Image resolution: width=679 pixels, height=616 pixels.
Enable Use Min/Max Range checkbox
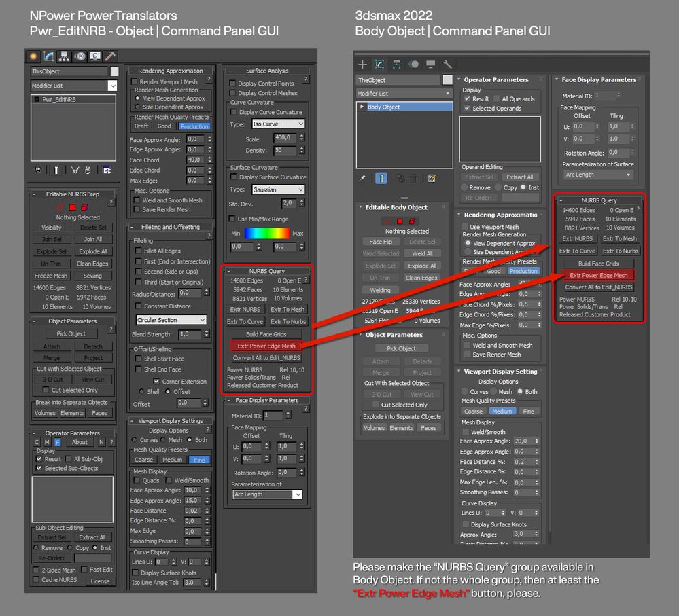(x=232, y=219)
